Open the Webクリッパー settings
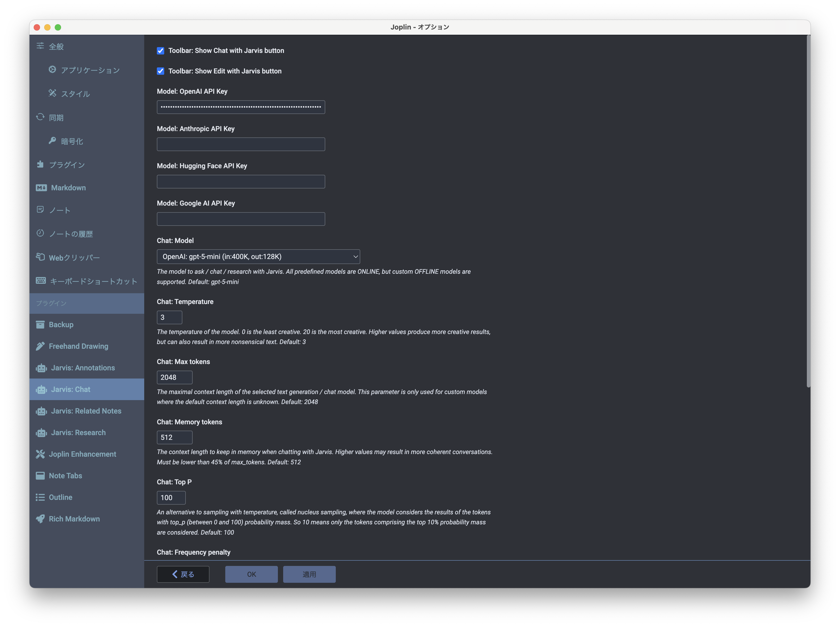 (74, 257)
